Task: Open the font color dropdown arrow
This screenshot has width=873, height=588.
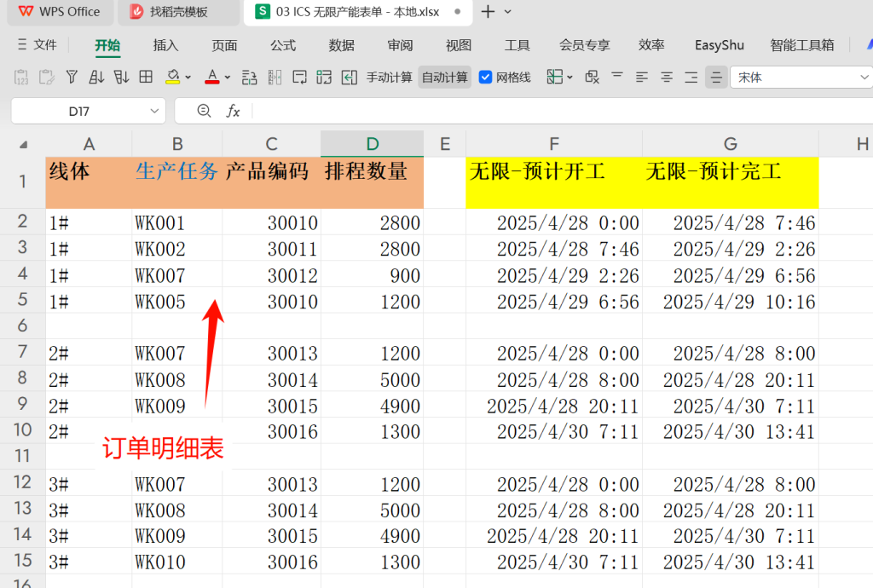Action: click(x=227, y=78)
